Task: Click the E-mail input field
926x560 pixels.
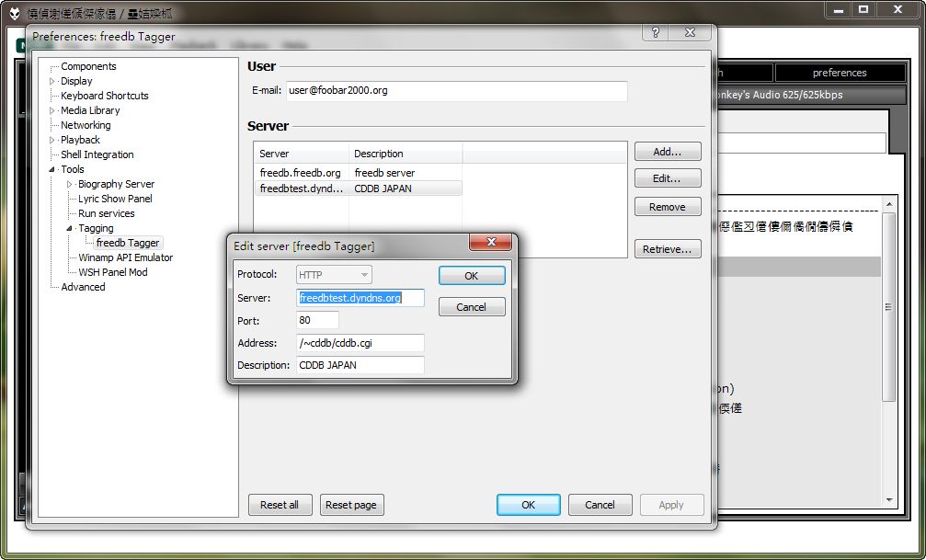Action: click(456, 91)
